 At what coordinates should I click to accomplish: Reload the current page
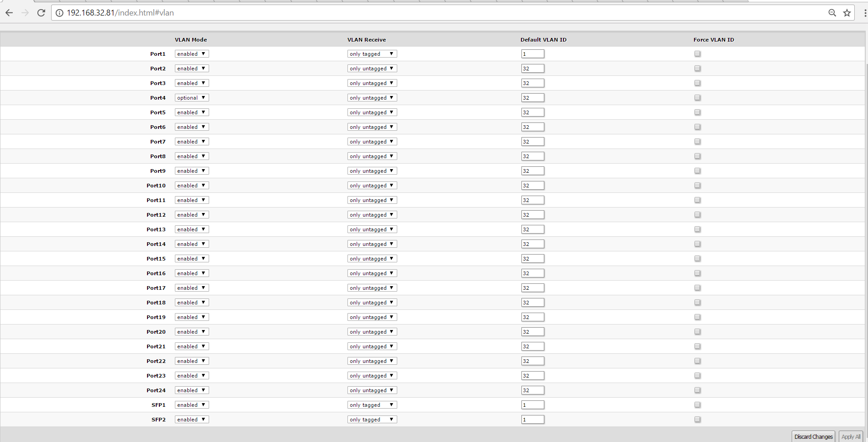(x=41, y=13)
